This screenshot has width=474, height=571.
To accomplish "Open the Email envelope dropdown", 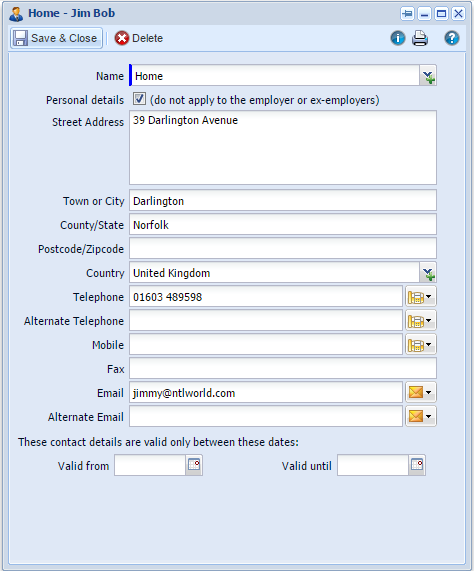I will [x=420, y=393].
